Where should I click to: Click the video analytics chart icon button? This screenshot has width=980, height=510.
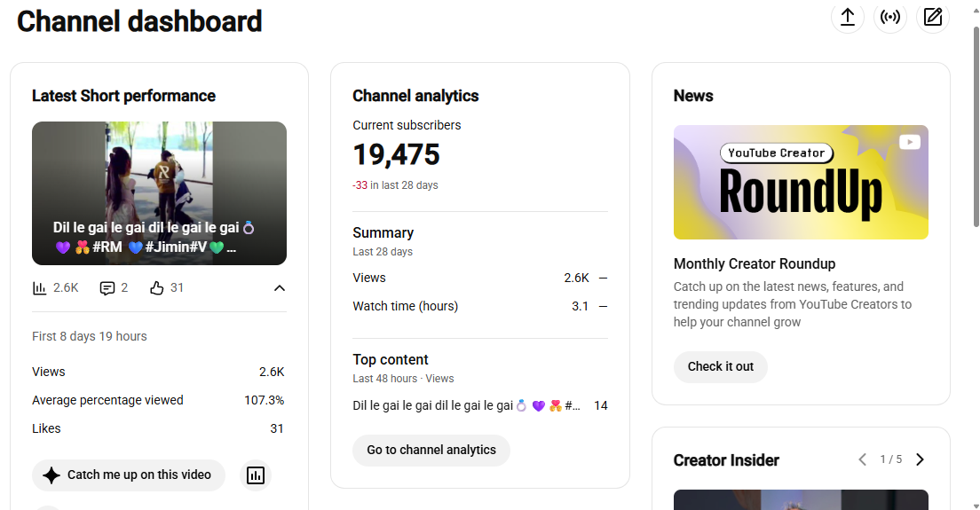tap(255, 475)
